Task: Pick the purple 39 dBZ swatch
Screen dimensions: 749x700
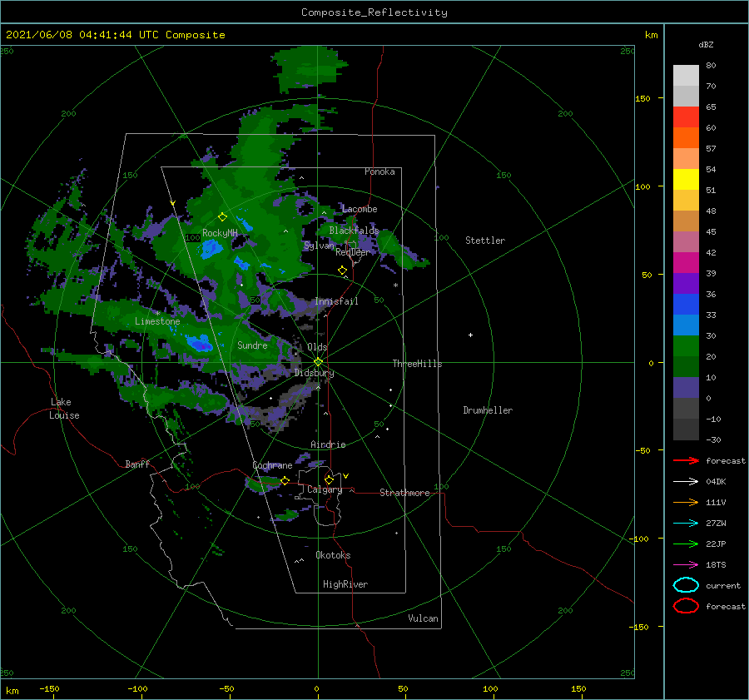Action: point(686,283)
